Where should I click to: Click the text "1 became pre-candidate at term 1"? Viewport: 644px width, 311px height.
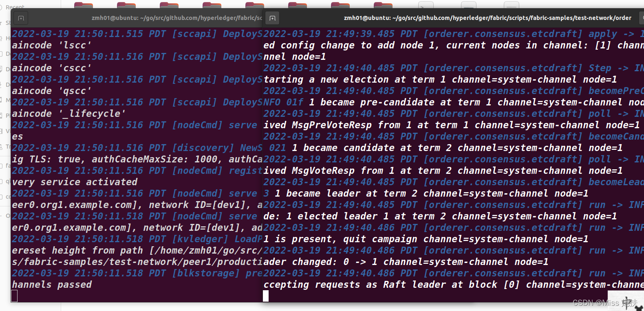click(400, 102)
